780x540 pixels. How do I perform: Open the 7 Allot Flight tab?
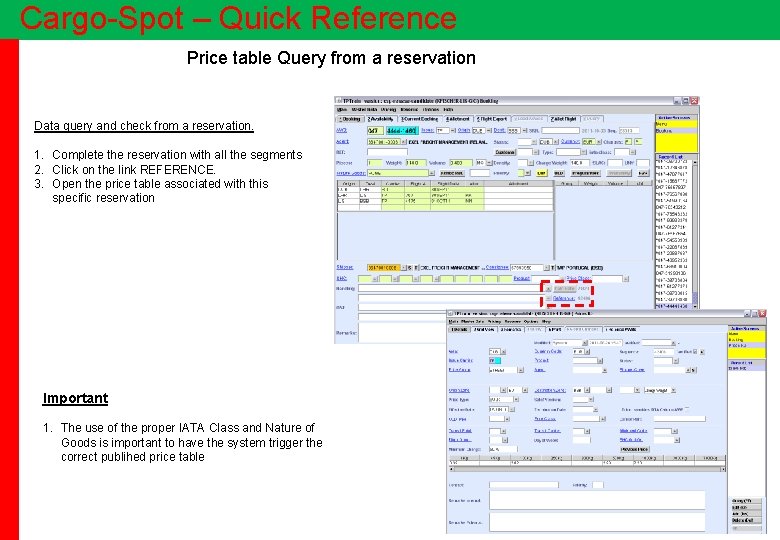click(564, 119)
